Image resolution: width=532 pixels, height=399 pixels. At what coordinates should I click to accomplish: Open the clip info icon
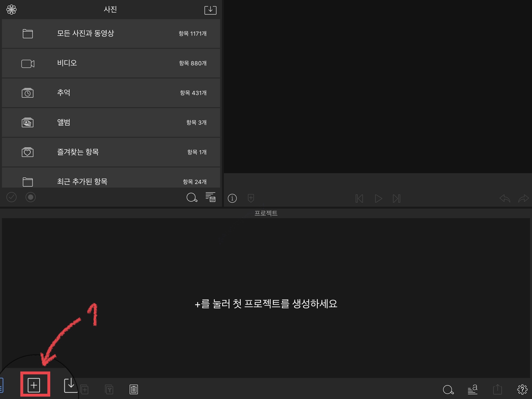click(232, 198)
